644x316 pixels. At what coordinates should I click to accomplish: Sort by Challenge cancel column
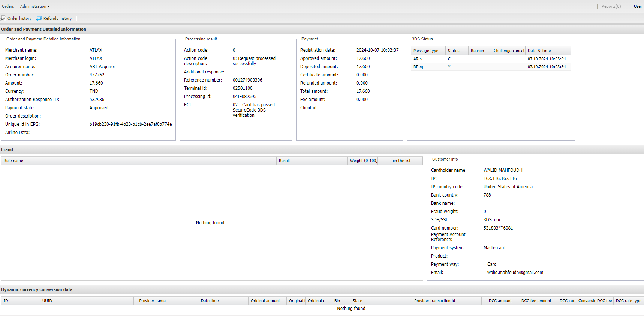[508, 51]
